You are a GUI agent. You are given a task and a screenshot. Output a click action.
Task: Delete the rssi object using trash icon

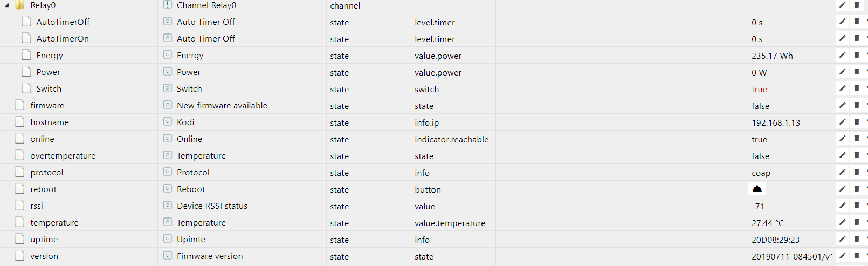[856, 206]
